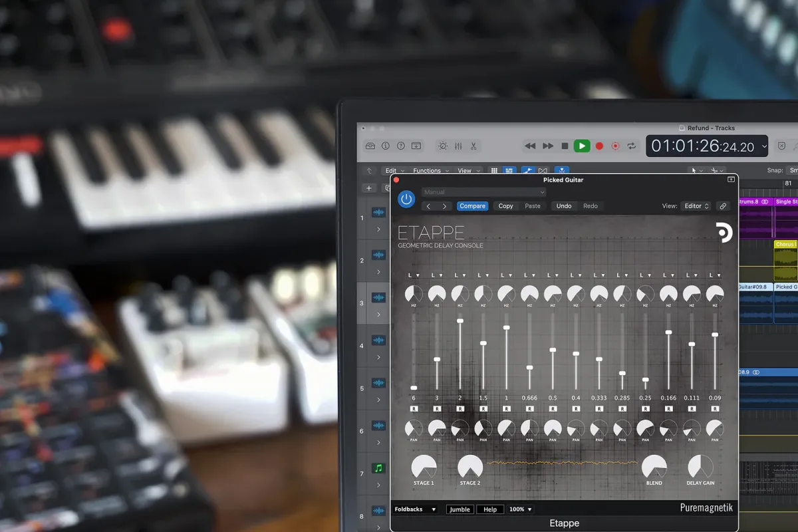Select the next preset arrow

445,206
